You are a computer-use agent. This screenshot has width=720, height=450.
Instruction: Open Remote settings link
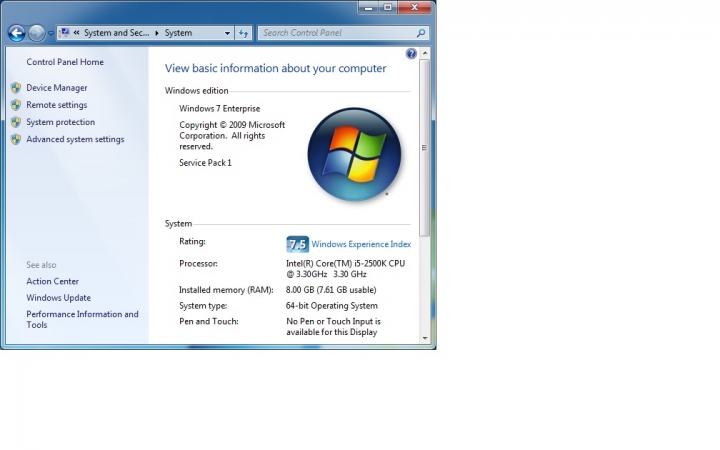coord(56,105)
